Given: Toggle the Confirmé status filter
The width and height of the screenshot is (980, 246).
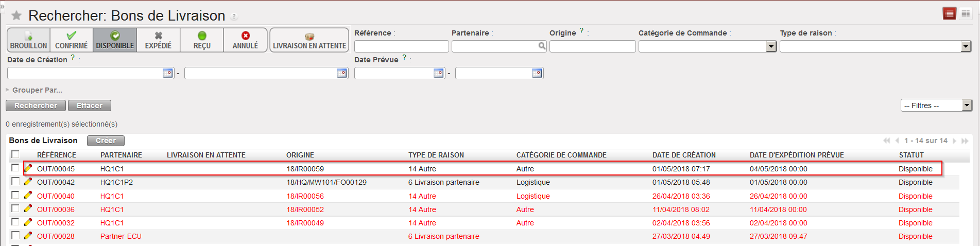Looking at the screenshot, I should click(x=72, y=40).
